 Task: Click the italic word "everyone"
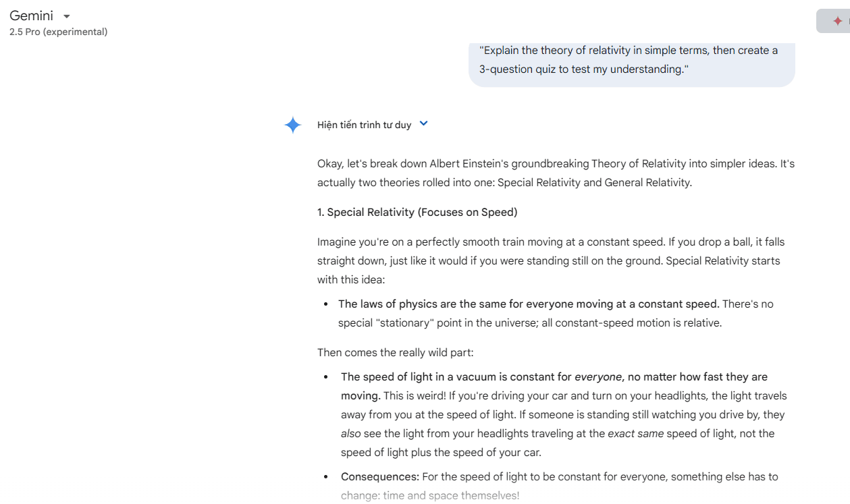[x=598, y=377]
